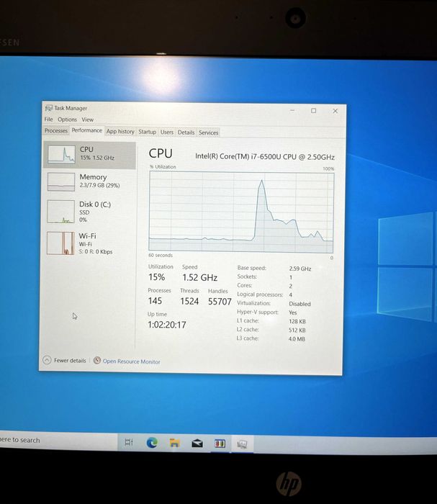Switch to the Processes tab

pos(56,130)
